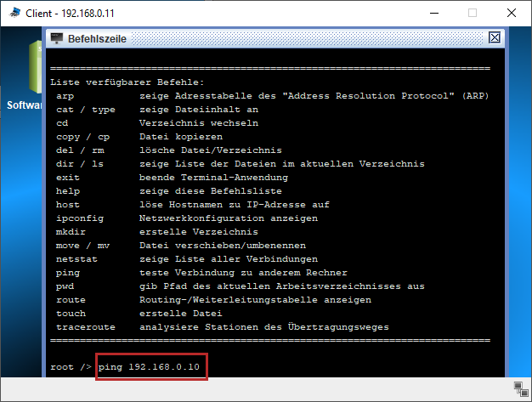Viewport: 532px width, 402px height.
Task: Click the 'netstat' command line
Action: pos(76,259)
